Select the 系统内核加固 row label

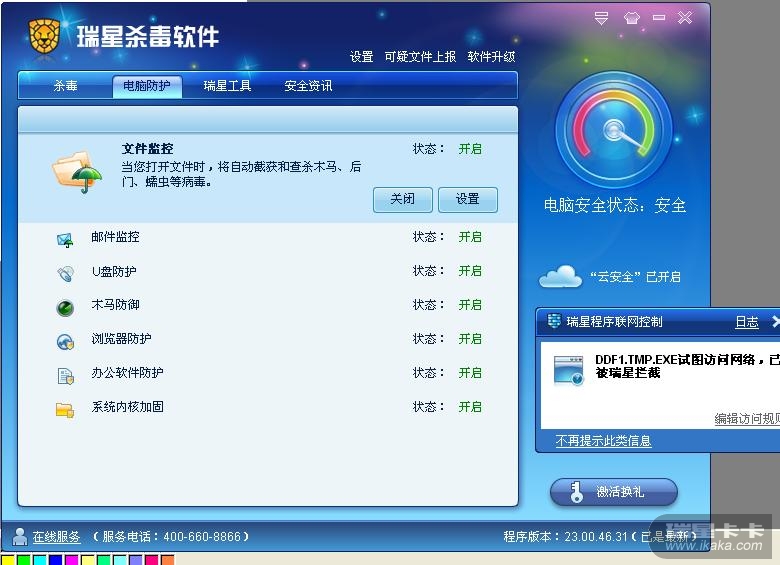tap(127, 407)
